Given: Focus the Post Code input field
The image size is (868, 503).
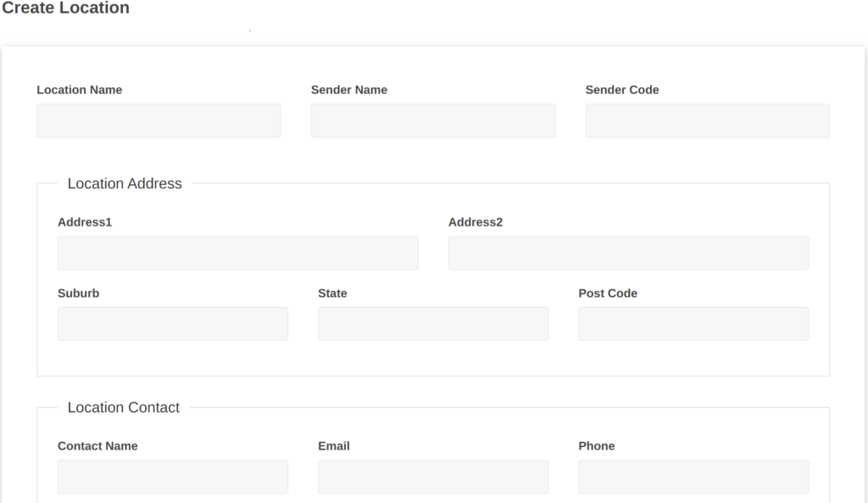Looking at the screenshot, I should tap(693, 324).
